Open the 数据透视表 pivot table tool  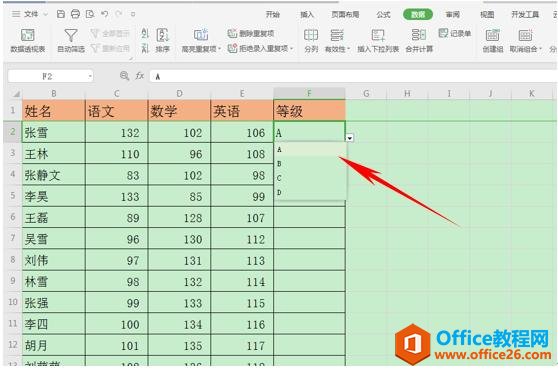[28, 41]
